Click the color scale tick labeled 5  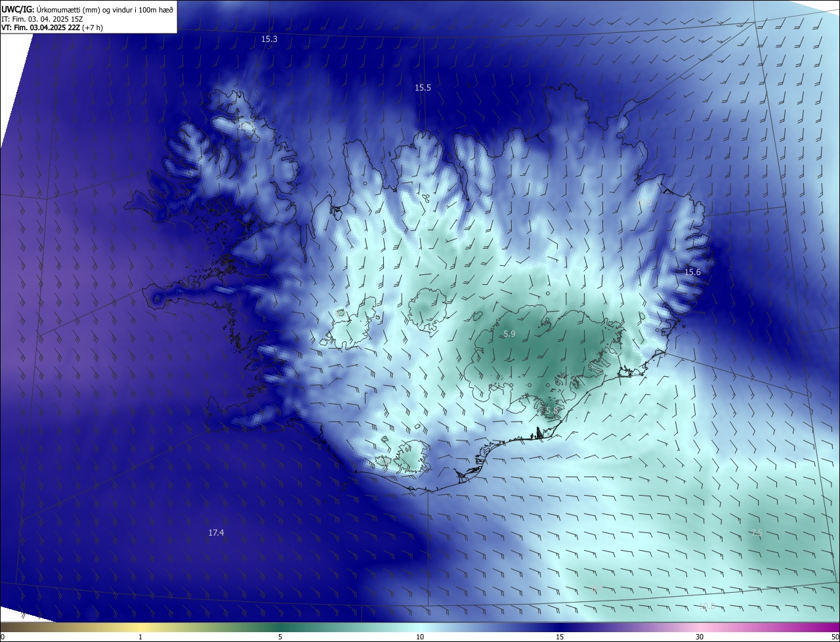click(x=280, y=637)
